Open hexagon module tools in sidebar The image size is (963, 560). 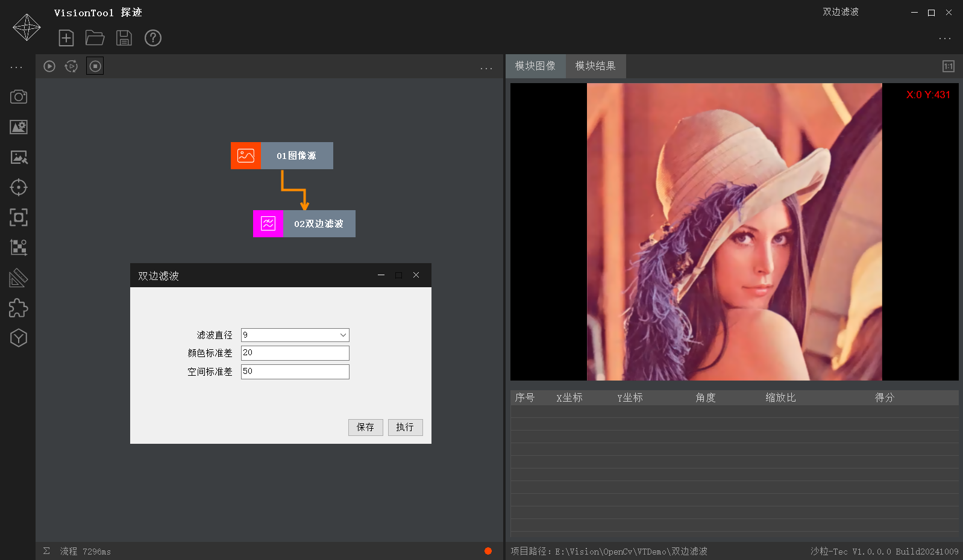pyautogui.click(x=19, y=338)
